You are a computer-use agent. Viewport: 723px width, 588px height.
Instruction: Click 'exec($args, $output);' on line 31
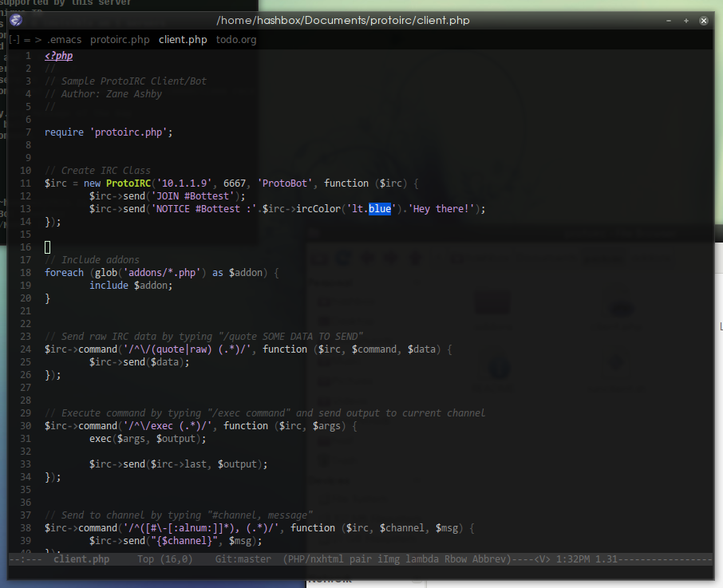coord(148,439)
